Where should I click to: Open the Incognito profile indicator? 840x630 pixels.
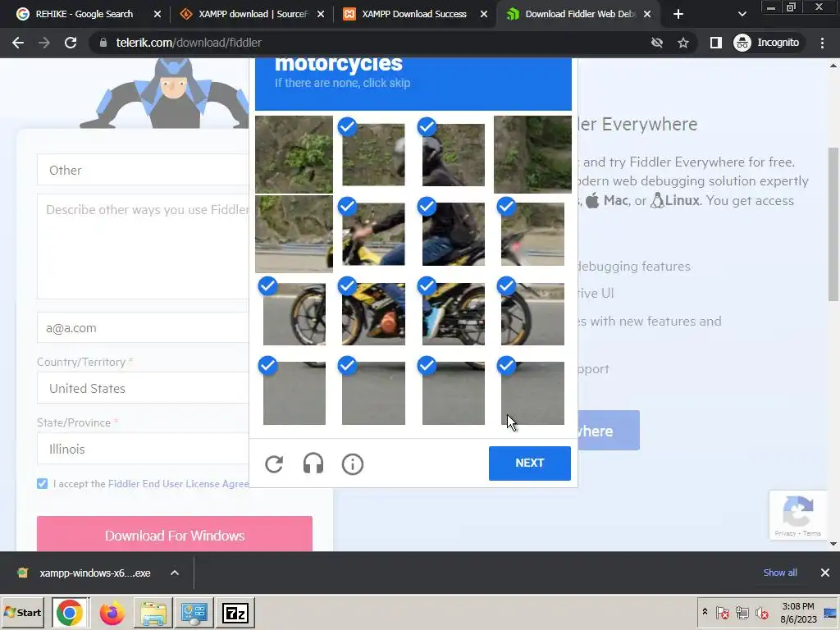point(767,43)
